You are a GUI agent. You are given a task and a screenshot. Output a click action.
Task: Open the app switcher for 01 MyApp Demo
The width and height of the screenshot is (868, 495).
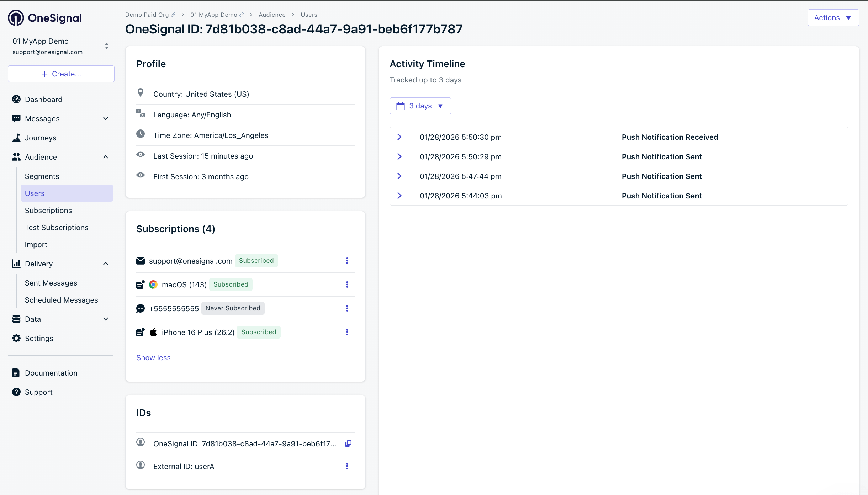coord(106,46)
